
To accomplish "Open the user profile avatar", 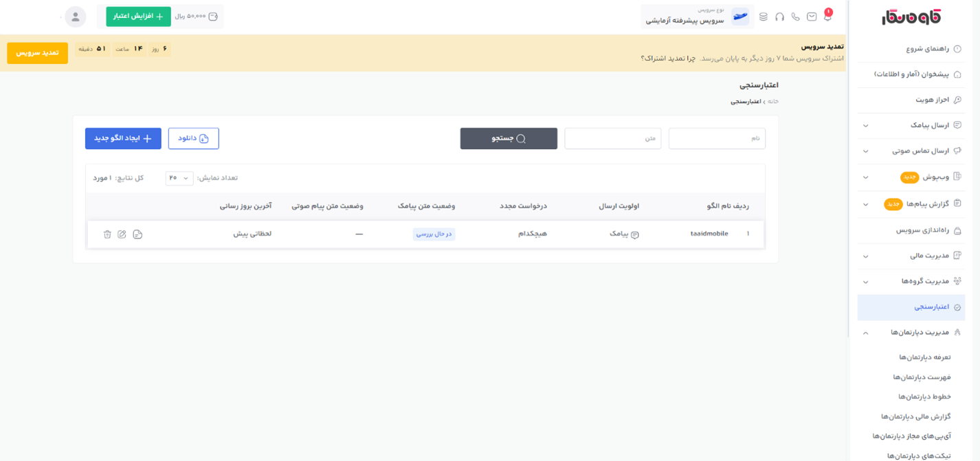I will (x=76, y=16).
